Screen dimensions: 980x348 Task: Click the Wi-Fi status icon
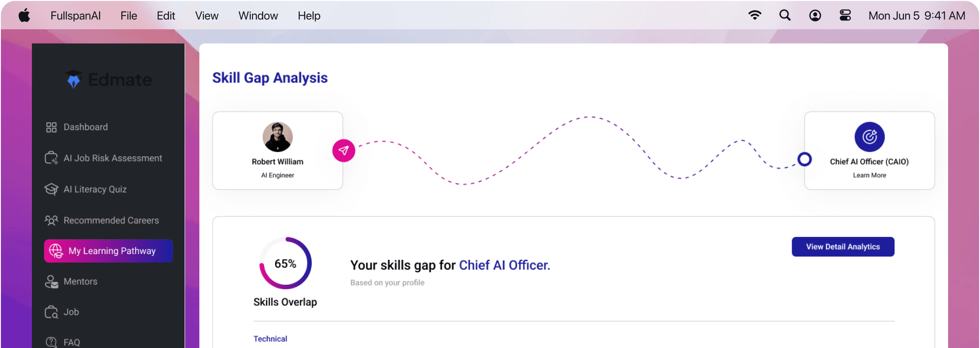pyautogui.click(x=754, y=15)
